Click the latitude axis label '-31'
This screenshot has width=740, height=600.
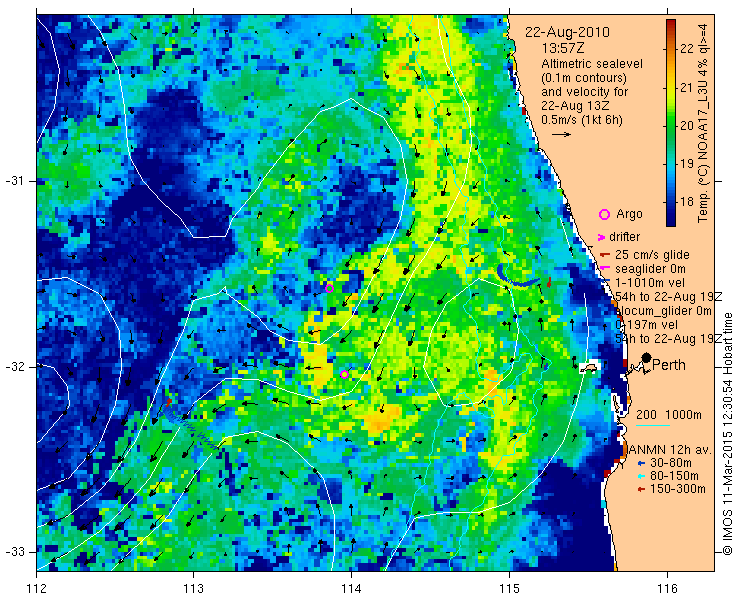click(x=14, y=181)
